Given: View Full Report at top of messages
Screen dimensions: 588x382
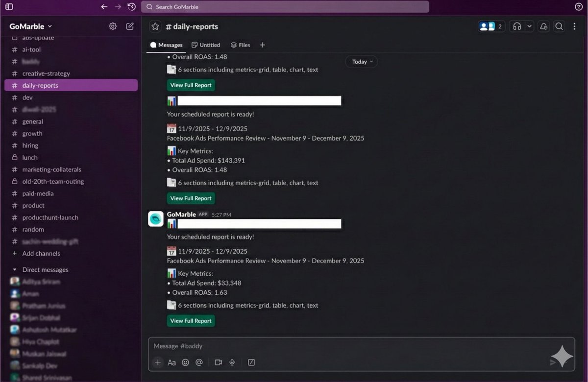Looking at the screenshot, I should click(191, 85).
